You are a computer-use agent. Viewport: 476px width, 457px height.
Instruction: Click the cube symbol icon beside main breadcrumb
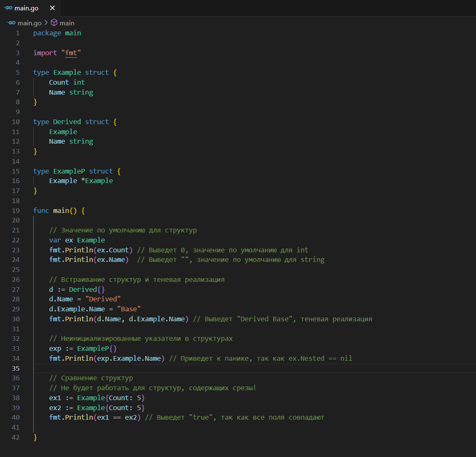pos(54,23)
